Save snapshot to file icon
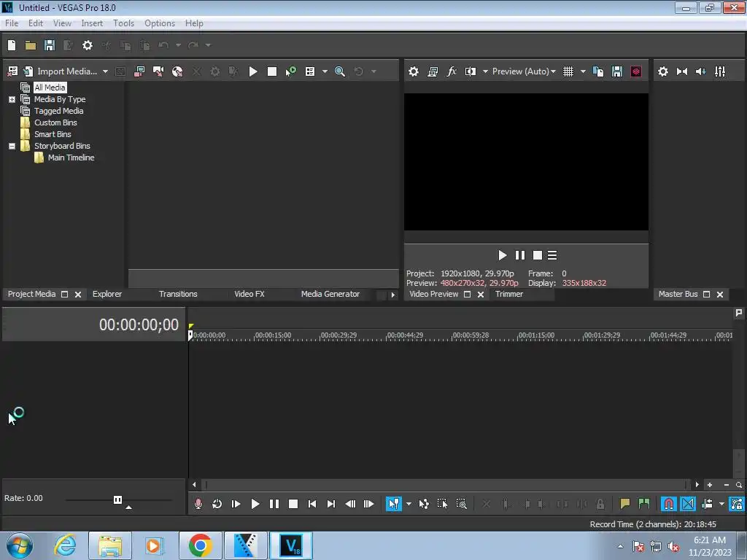Screen dimensions: 747x560 617,71
